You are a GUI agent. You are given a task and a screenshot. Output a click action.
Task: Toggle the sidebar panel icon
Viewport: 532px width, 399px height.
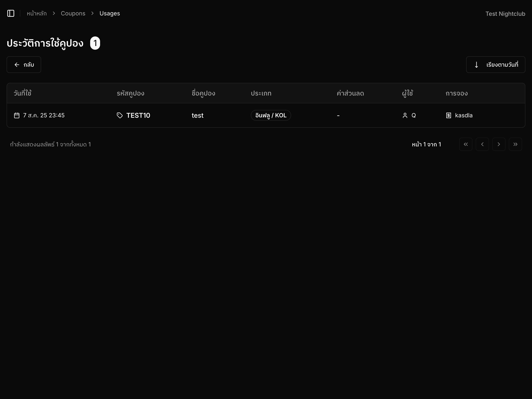(11, 13)
